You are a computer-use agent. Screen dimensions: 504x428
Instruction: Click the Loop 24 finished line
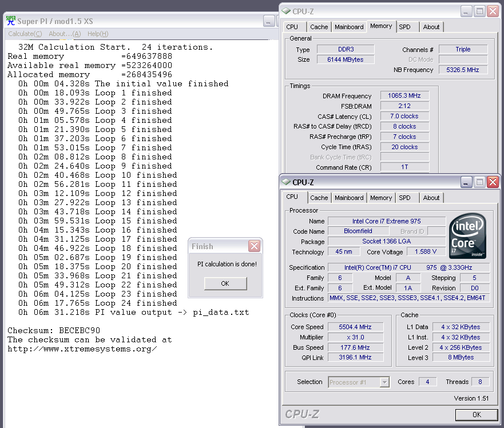(x=98, y=303)
